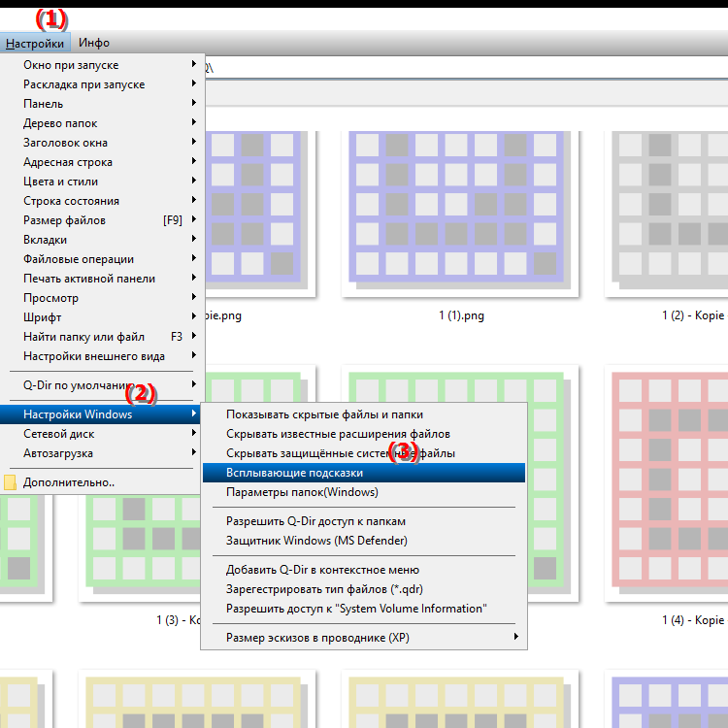The width and height of the screenshot is (728, 728).
Task: Open Файловые операции submenu
Action: (102, 259)
